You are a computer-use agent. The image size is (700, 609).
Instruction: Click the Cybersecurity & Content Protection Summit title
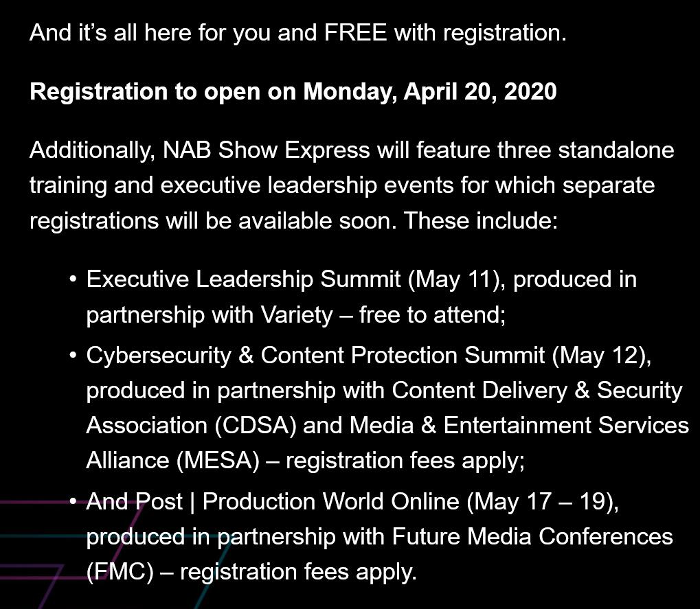pos(315,356)
